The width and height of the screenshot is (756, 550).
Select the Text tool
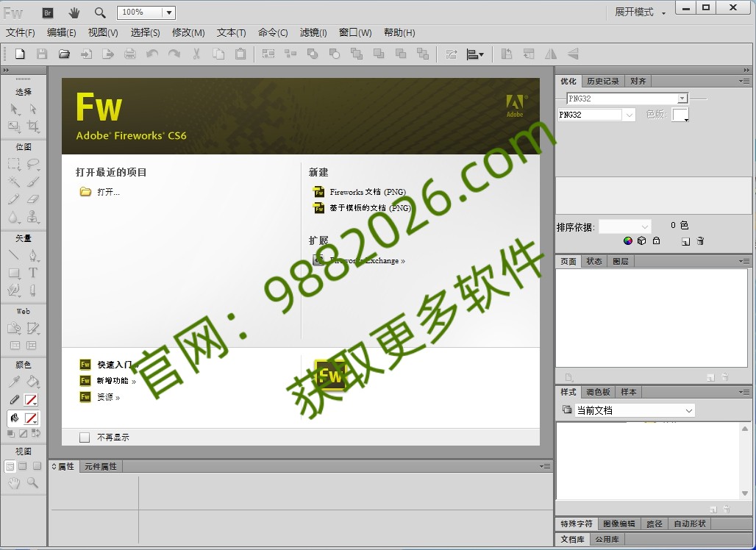pyautogui.click(x=33, y=273)
